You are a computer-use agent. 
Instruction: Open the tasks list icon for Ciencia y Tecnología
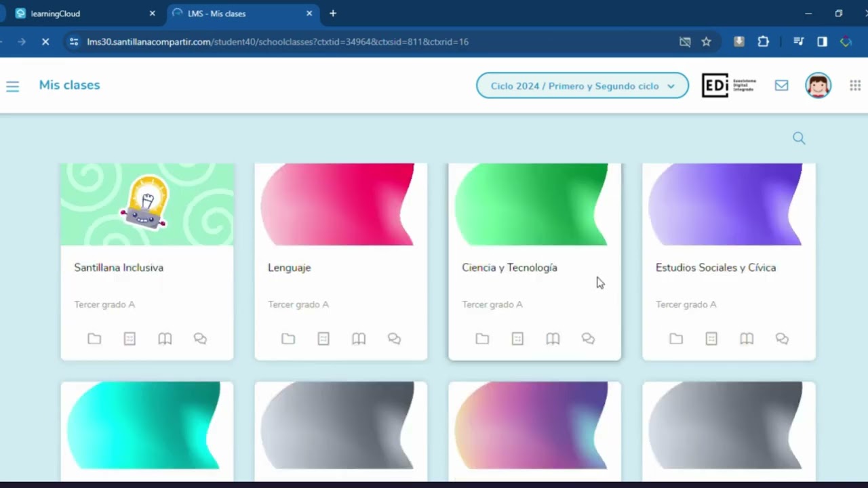coord(517,338)
